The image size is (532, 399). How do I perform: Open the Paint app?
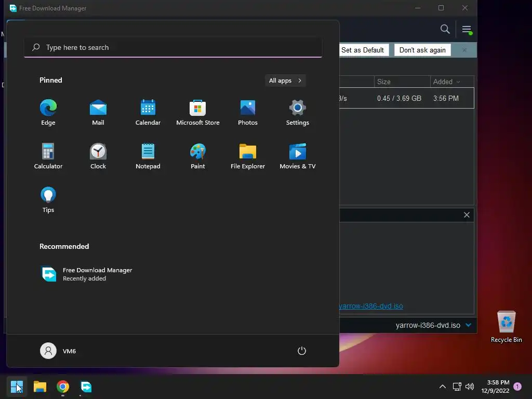coord(198,156)
